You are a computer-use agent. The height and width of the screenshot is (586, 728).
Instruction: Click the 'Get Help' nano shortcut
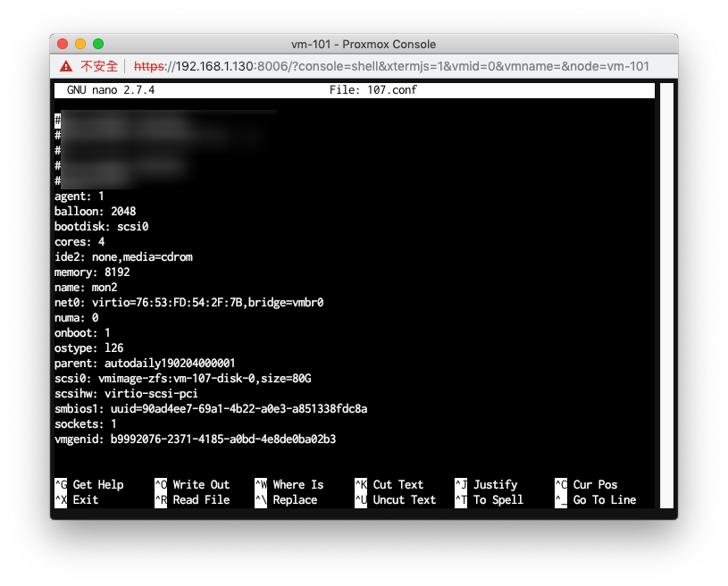[89, 485]
